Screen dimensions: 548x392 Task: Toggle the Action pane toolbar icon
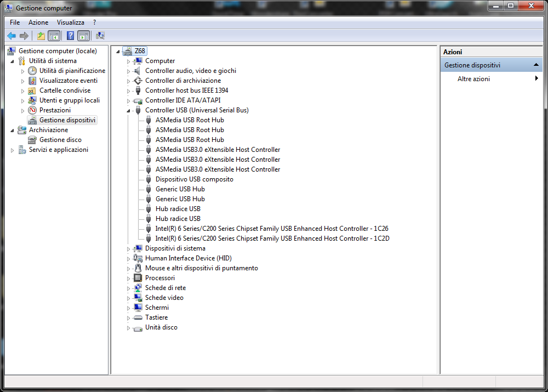tap(84, 36)
